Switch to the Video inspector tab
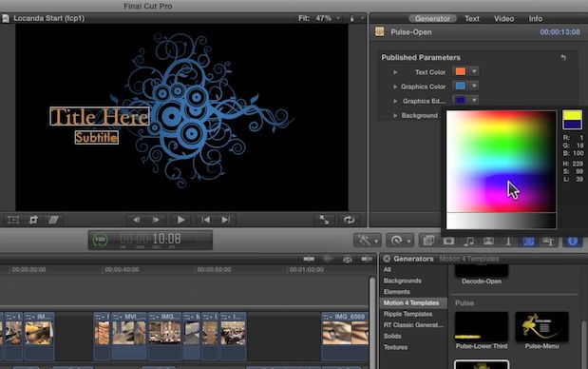 point(503,18)
